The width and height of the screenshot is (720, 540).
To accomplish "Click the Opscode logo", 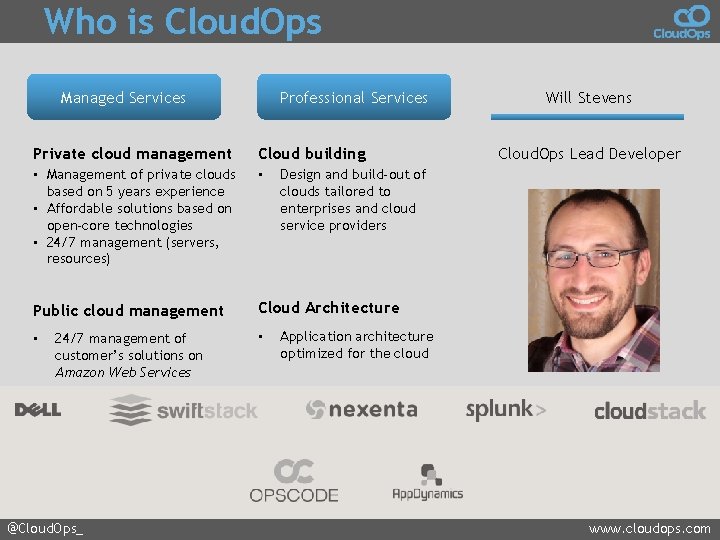I will (294, 480).
